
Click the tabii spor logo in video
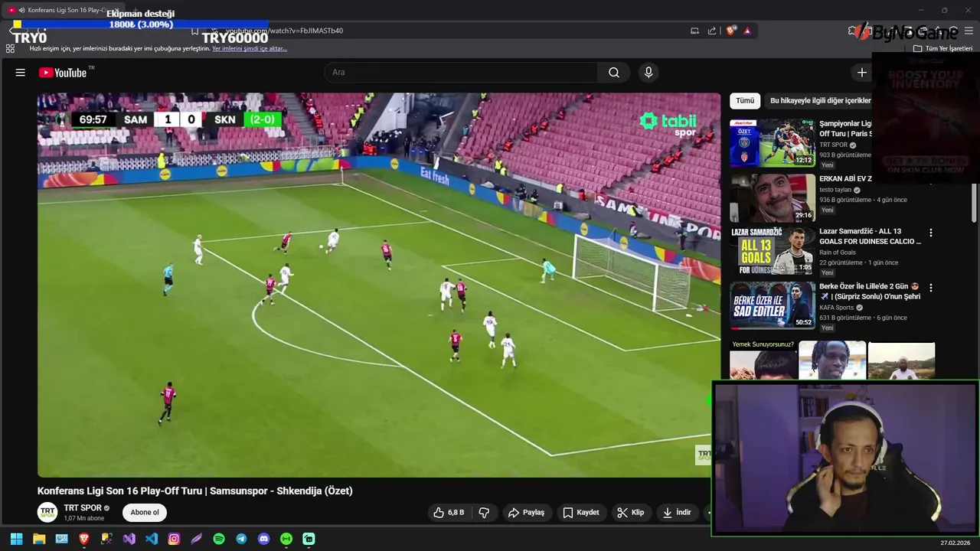(668, 124)
